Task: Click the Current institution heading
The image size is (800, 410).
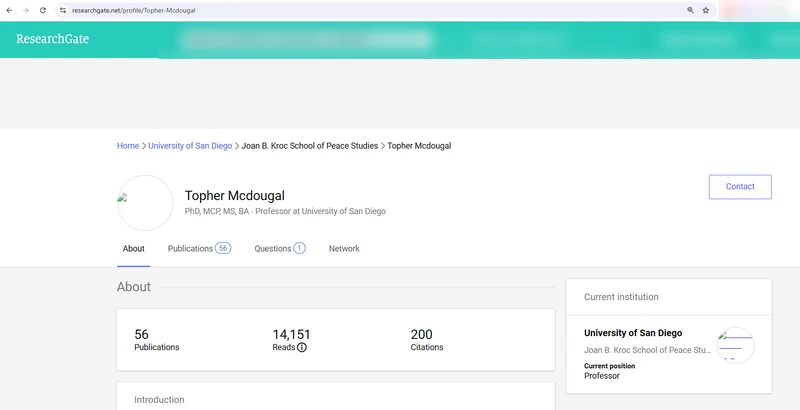Action: (621, 297)
